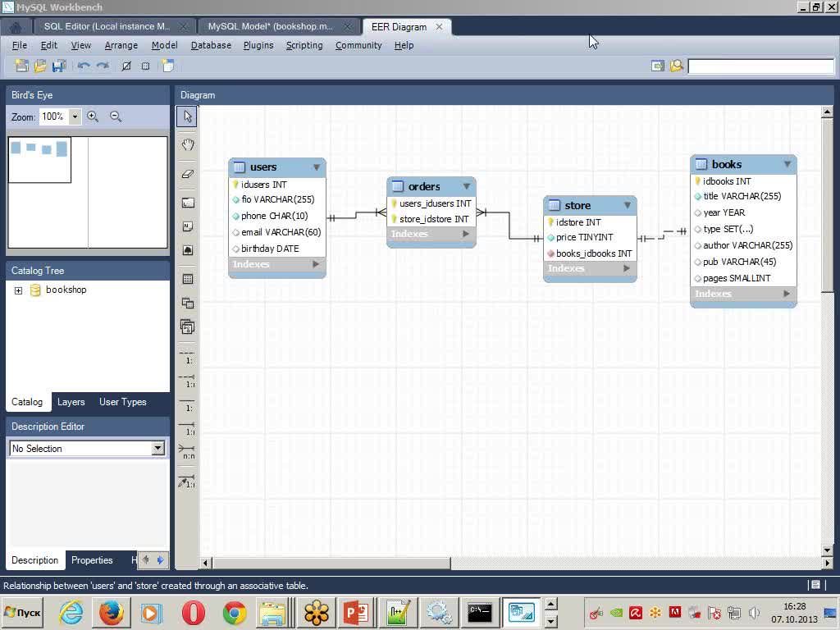Click the open model folder icon
Screen dimensions: 840x630
coord(40,66)
